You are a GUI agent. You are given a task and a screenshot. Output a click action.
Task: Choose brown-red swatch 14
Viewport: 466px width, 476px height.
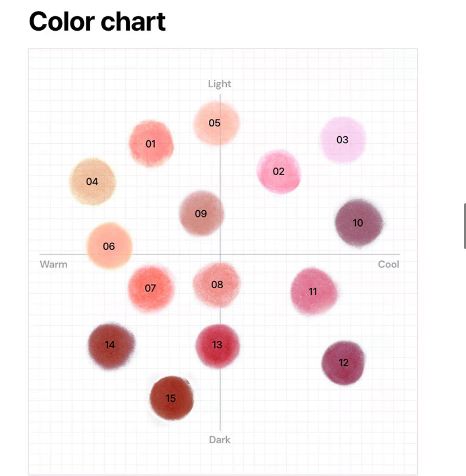click(x=111, y=345)
